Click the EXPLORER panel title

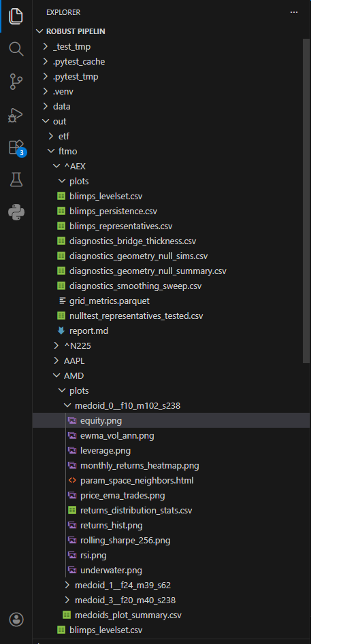click(x=63, y=12)
